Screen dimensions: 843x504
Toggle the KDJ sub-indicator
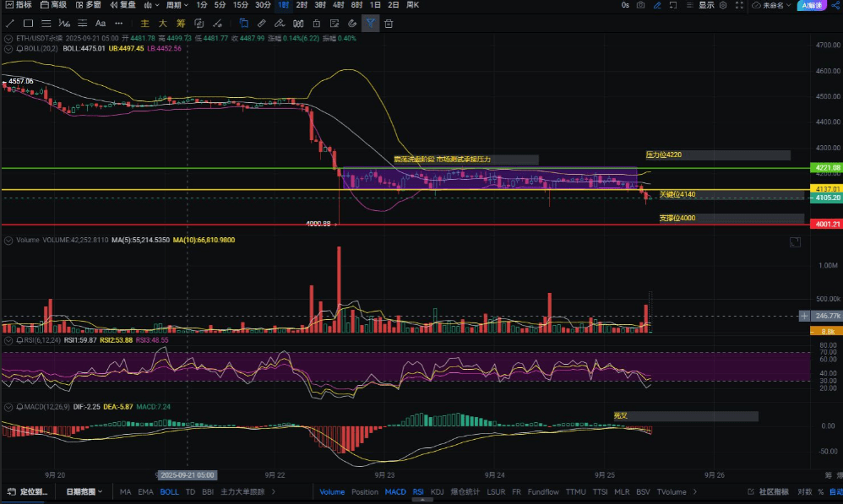437,491
